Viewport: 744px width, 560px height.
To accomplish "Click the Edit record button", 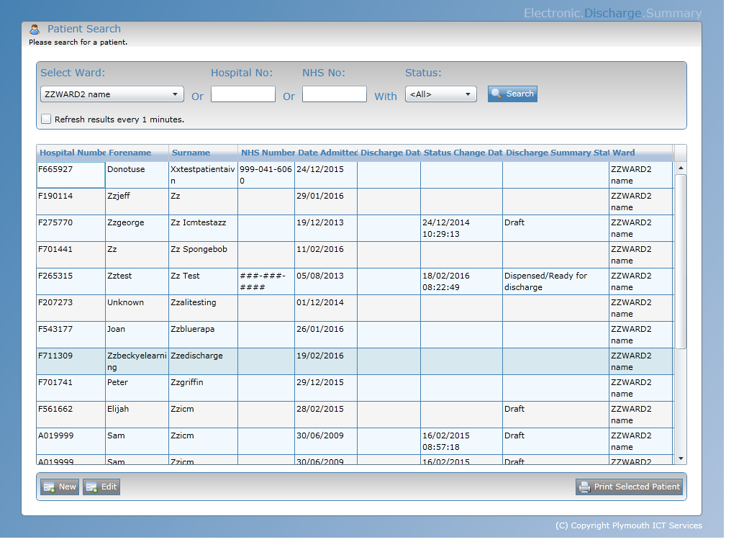I will pos(101,487).
